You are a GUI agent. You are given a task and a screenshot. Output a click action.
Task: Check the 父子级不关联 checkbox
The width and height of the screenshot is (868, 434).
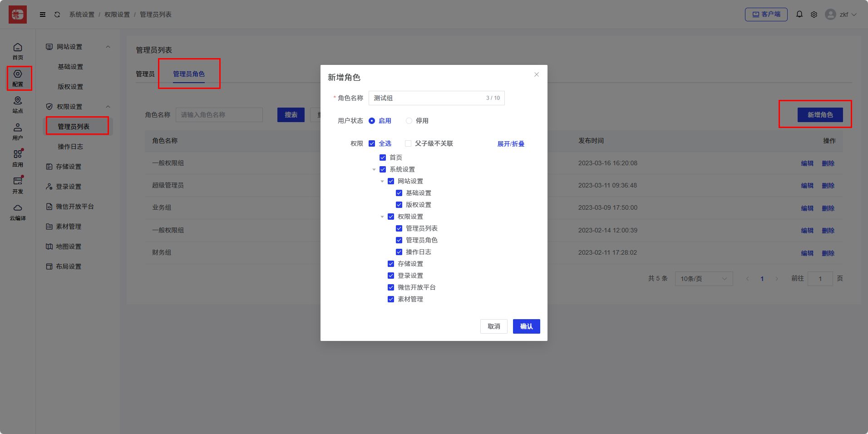point(408,143)
